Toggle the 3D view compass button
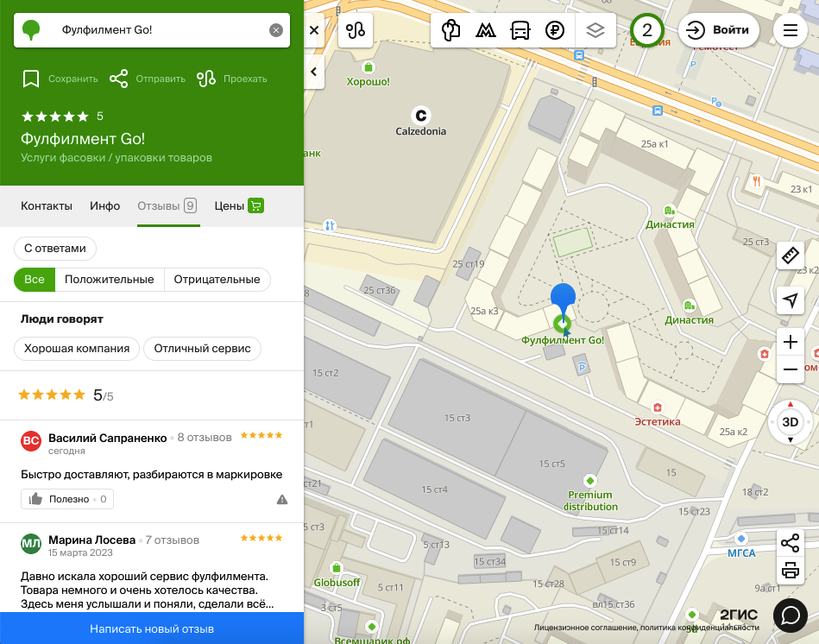The image size is (819, 644). coord(791,422)
